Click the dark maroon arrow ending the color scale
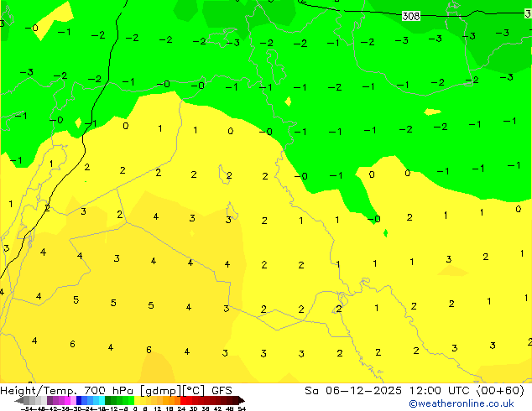Viewport: 532px width, 411px height. pyautogui.click(x=242, y=400)
